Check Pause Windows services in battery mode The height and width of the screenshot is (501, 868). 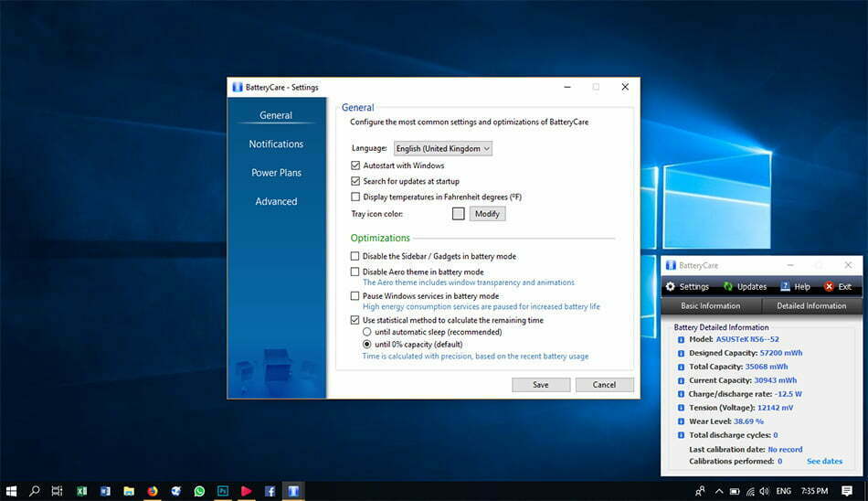pyautogui.click(x=355, y=296)
